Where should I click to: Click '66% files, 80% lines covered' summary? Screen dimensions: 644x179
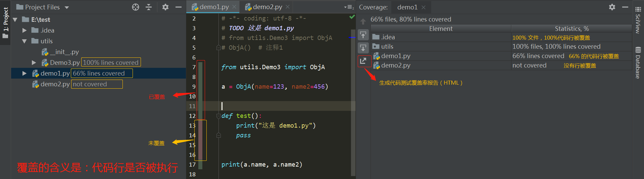point(411,19)
